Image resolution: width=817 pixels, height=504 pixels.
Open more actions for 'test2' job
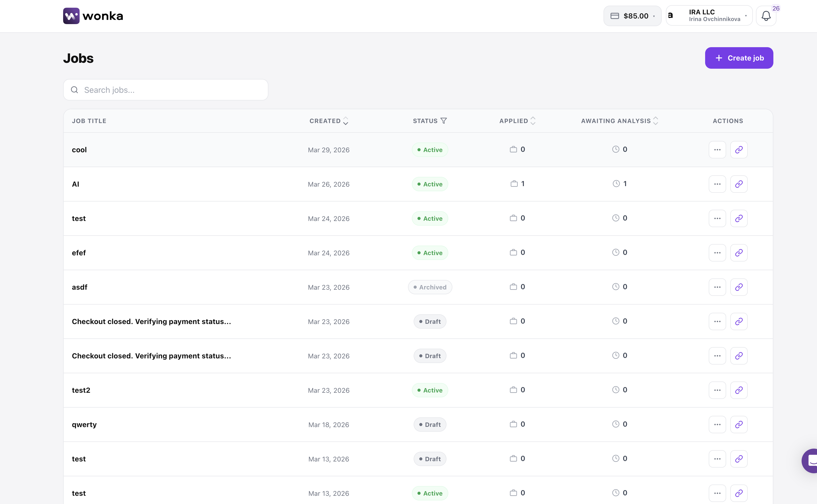tap(717, 390)
